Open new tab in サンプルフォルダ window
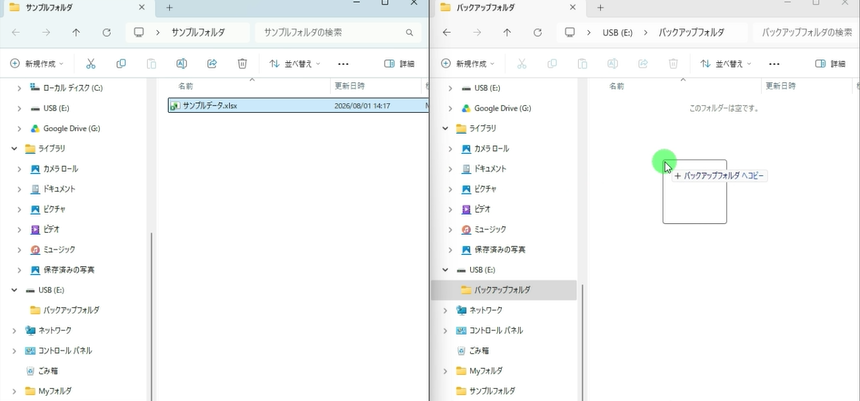Image resolution: width=860 pixels, height=401 pixels. [x=169, y=8]
